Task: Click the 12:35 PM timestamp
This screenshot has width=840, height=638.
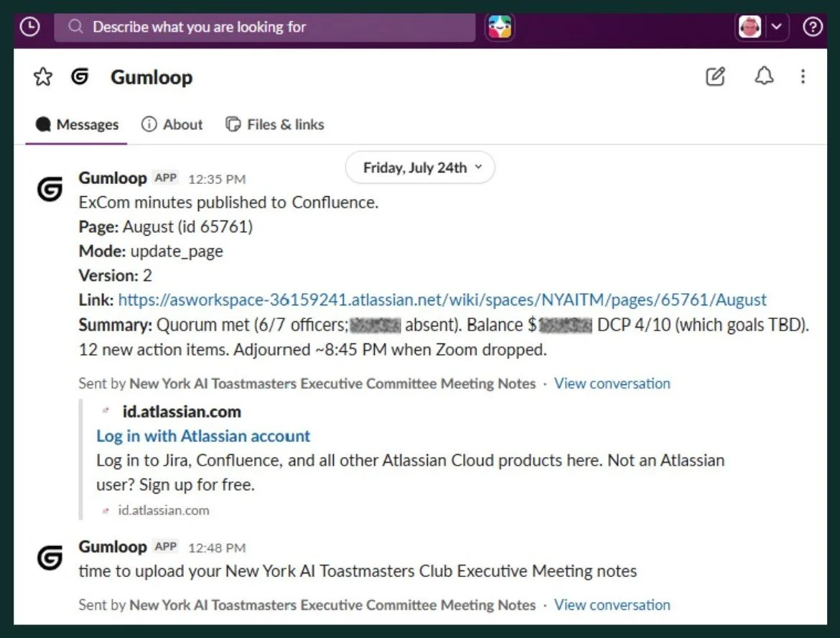Action: [x=217, y=179]
